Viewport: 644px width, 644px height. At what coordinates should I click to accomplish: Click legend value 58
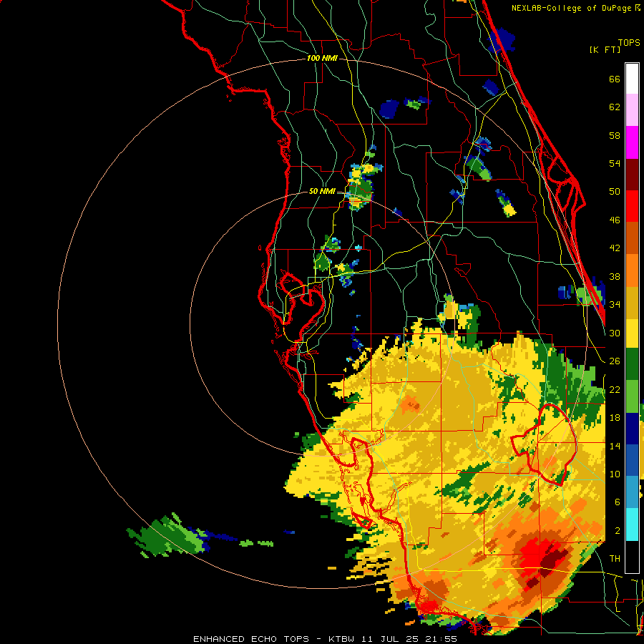(615, 135)
